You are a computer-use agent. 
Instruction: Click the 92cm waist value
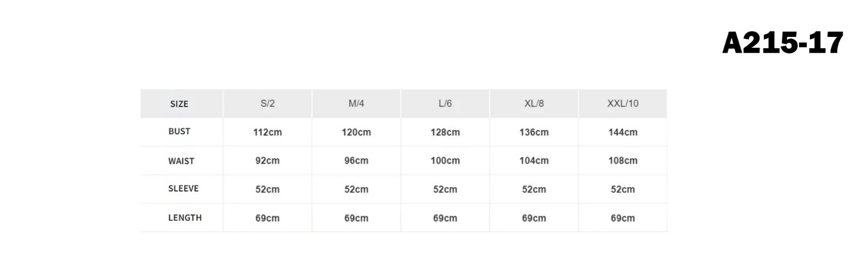(267, 161)
